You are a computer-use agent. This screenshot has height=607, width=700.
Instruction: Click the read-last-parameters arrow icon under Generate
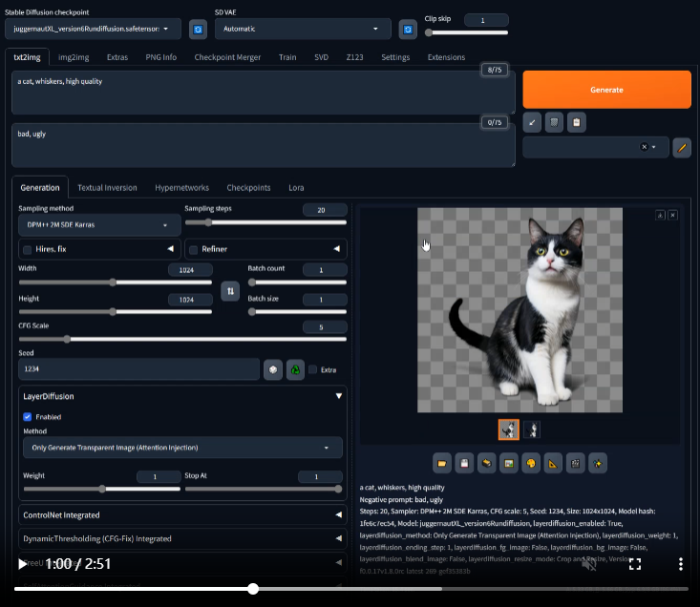(532, 122)
